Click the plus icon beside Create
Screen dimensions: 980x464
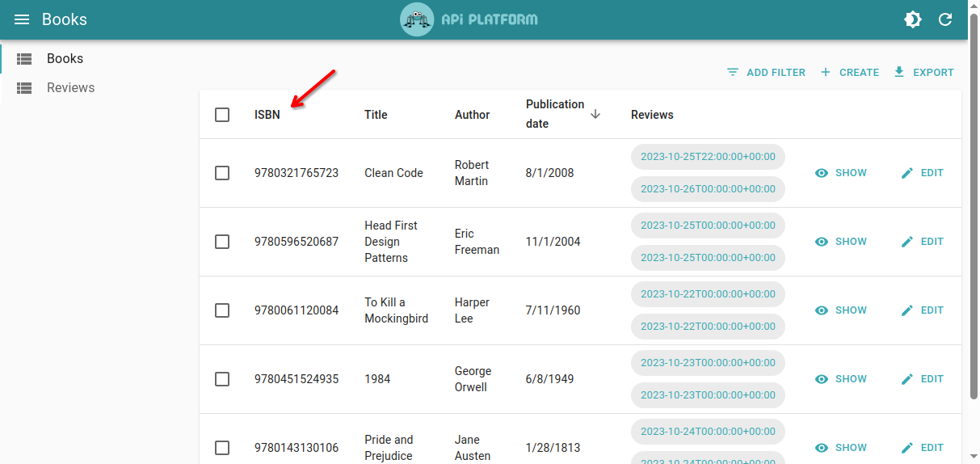point(826,72)
